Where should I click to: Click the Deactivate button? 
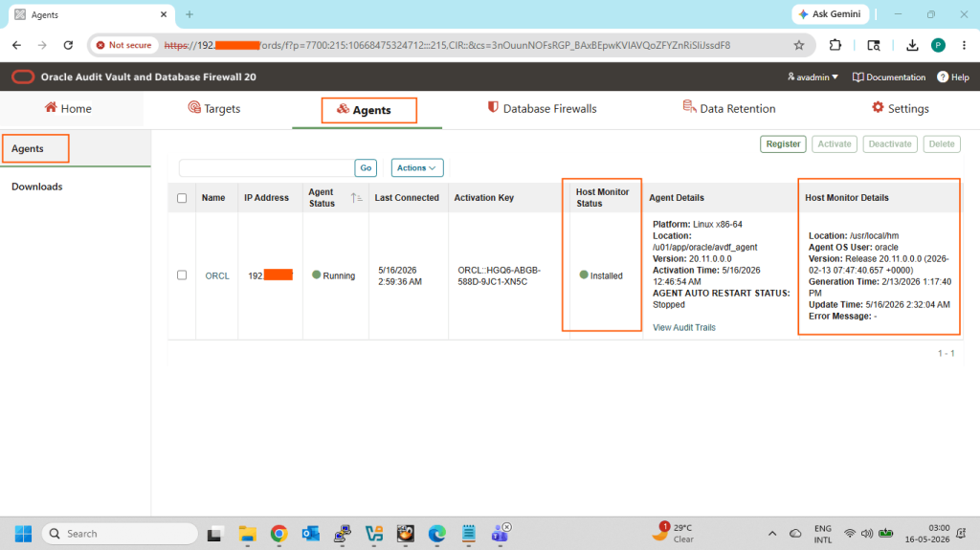tap(890, 143)
